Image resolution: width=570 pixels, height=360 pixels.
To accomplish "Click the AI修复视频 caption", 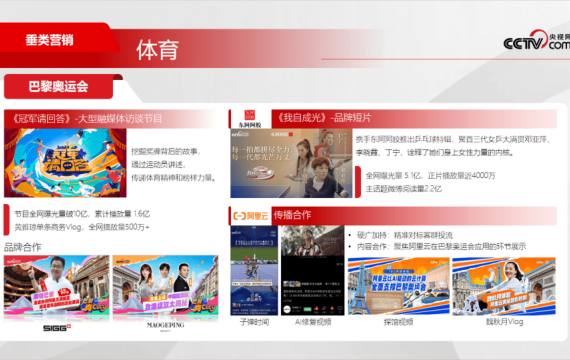I will [313, 322].
